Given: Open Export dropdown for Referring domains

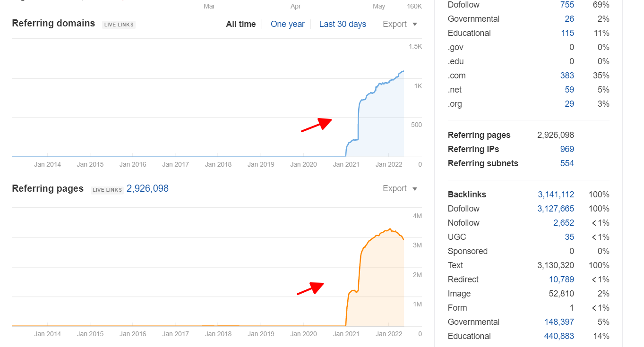Looking at the screenshot, I should pyautogui.click(x=400, y=24).
